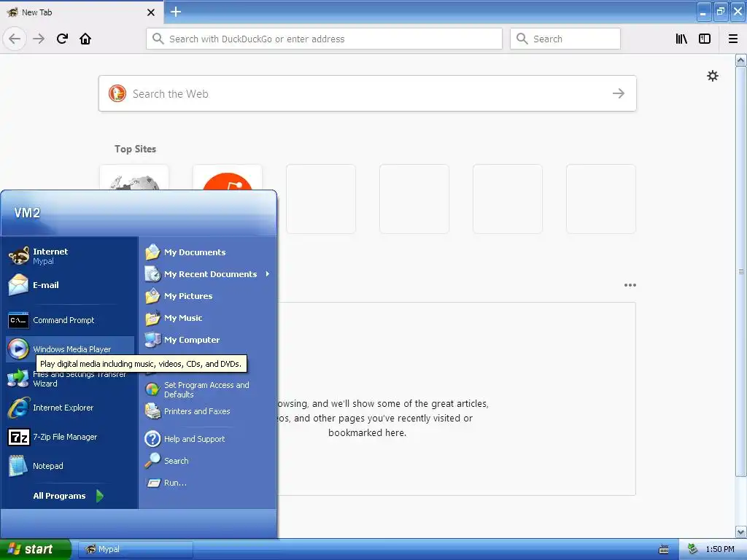Expand All Programs list
This screenshot has height=560, width=747.
[x=69, y=496]
